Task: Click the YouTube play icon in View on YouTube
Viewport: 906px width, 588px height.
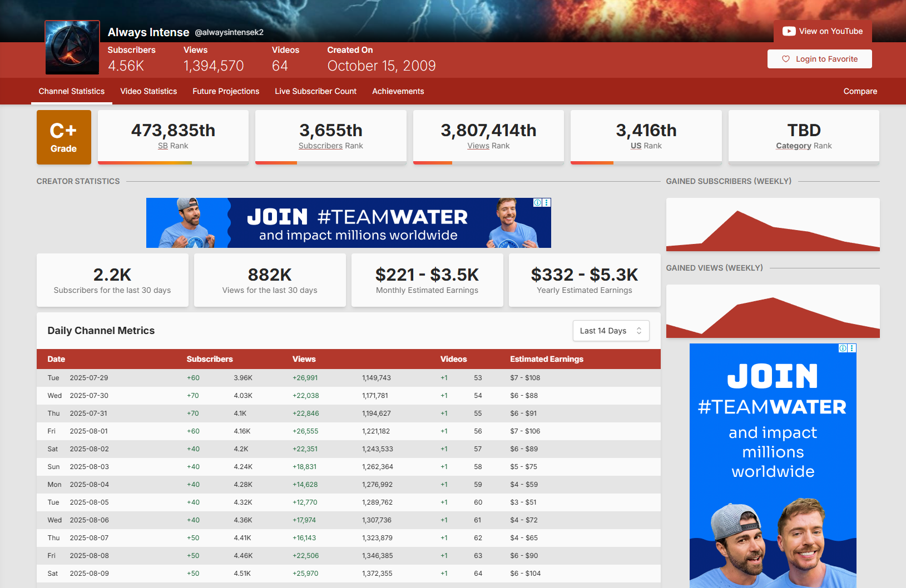Action: [x=789, y=32]
